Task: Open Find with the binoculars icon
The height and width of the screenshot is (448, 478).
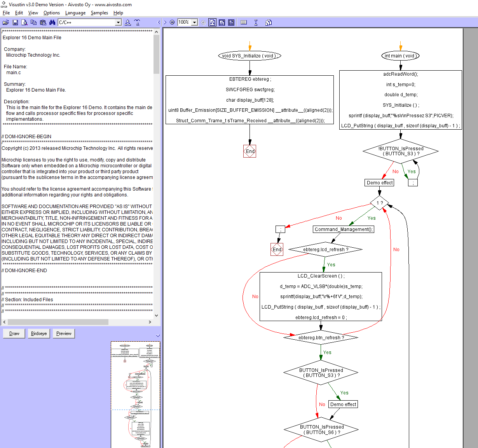Action: 52,22
